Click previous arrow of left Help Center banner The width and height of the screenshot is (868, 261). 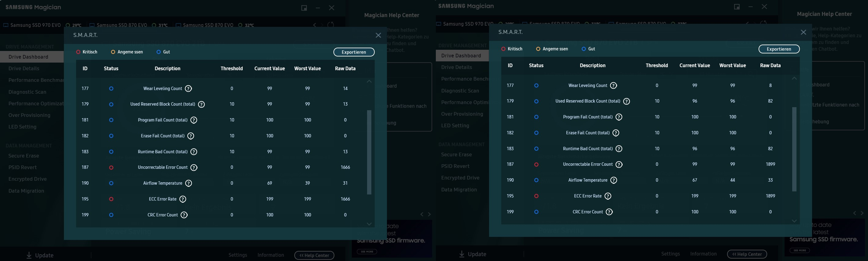coord(422,214)
